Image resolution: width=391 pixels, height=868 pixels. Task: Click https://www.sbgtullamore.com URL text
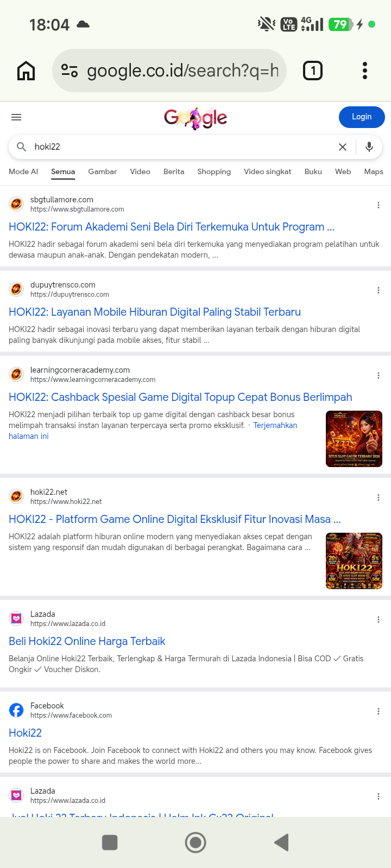[77, 209]
